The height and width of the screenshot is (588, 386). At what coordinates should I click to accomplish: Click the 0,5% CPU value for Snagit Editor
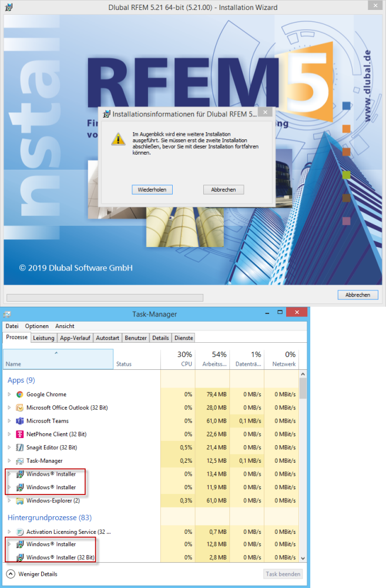click(186, 447)
